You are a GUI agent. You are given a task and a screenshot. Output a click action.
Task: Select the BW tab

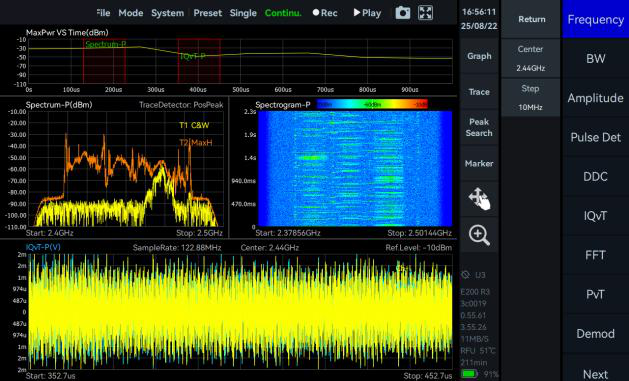(x=595, y=59)
